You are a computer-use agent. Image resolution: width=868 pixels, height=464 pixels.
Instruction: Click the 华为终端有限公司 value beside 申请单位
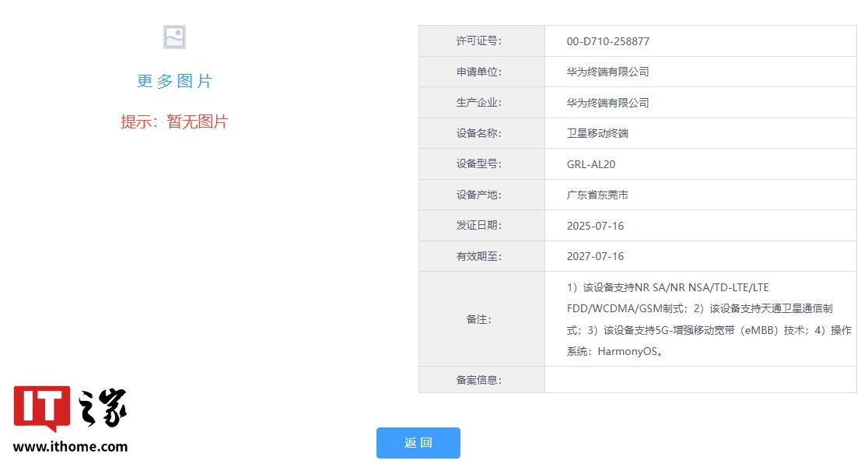(607, 72)
